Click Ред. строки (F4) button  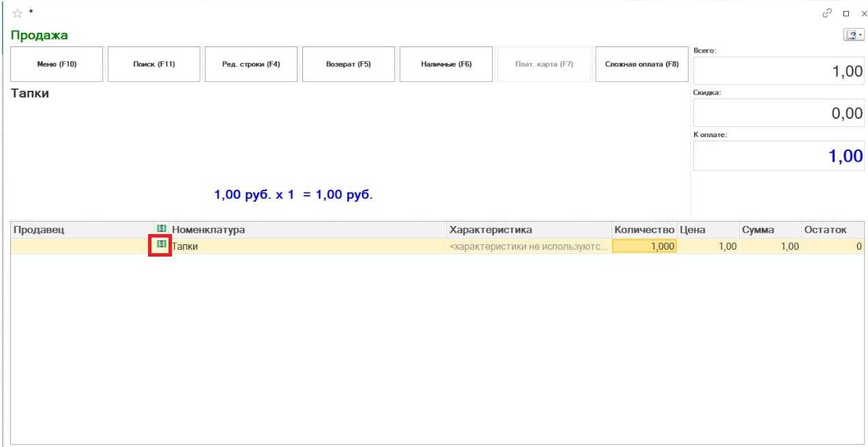coord(251,64)
